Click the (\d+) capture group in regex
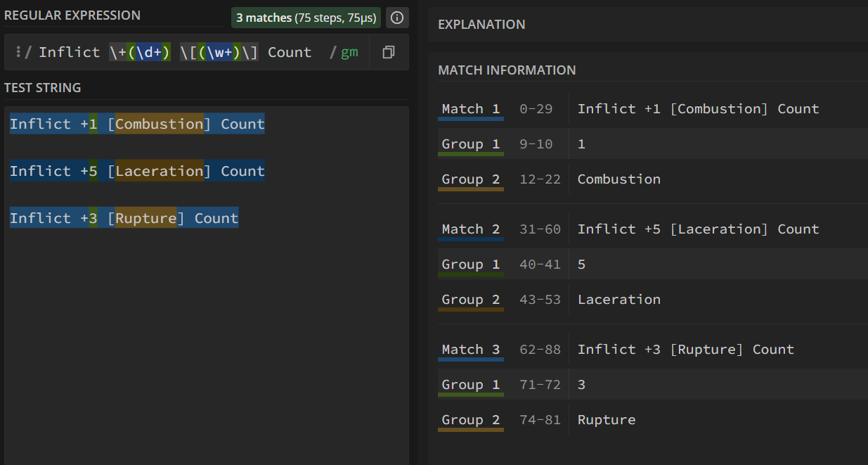This screenshot has width=868, height=465. tap(149, 52)
